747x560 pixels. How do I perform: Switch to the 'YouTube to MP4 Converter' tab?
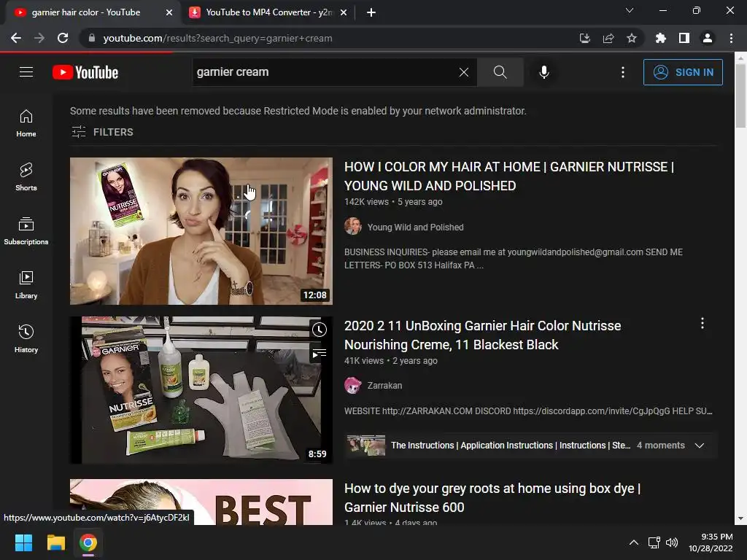(x=269, y=12)
